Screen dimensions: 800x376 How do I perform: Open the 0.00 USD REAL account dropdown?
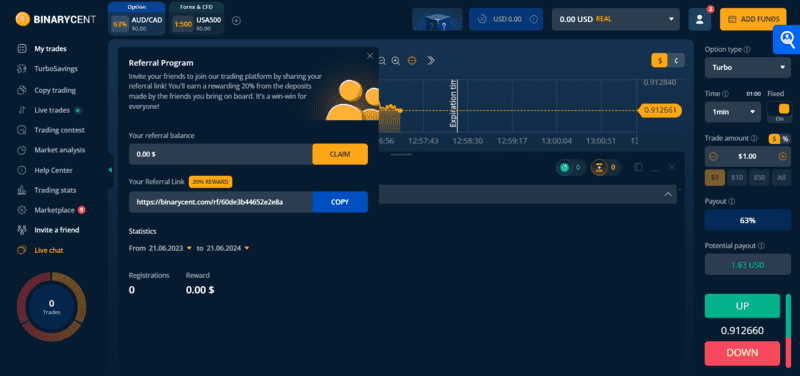[x=616, y=19]
